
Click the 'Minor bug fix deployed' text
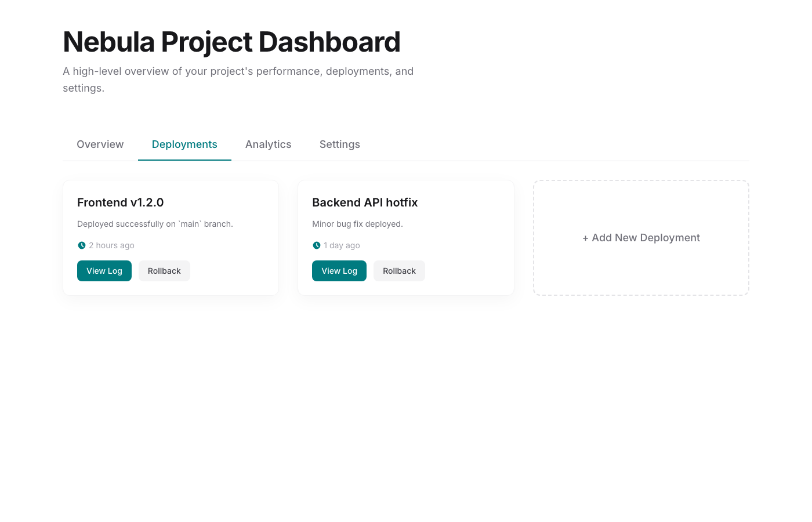358,224
